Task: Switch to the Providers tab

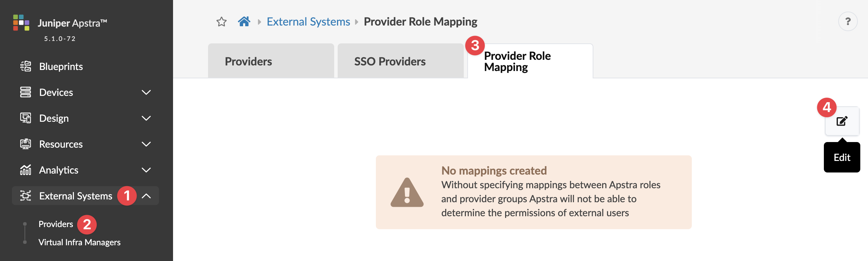Action: pyautogui.click(x=248, y=62)
